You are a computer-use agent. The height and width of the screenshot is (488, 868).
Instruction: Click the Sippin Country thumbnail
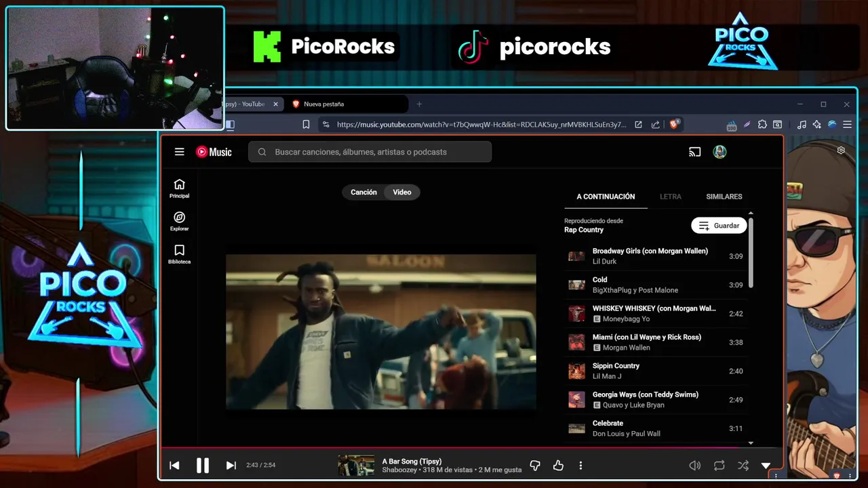pyautogui.click(x=576, y=371)
